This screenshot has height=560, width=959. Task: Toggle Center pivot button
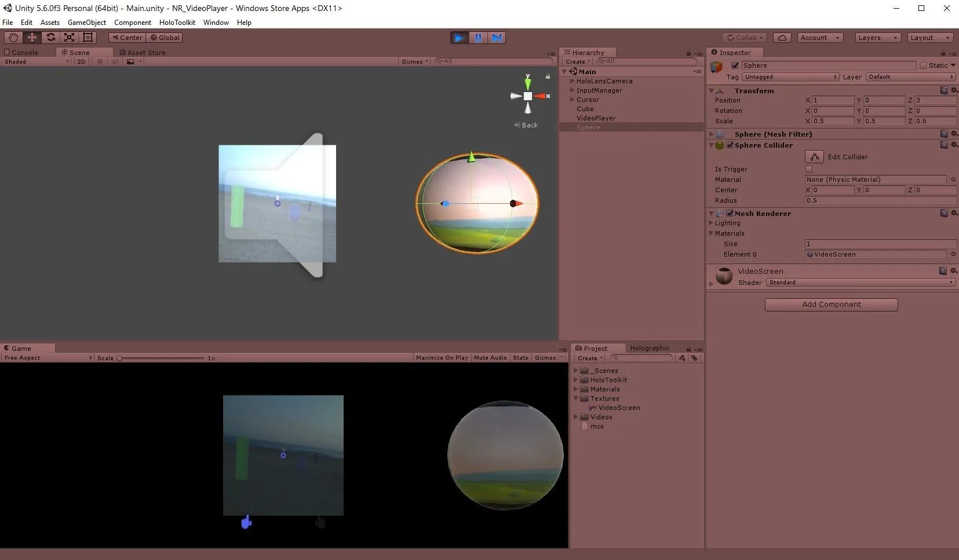pos(127,38)
